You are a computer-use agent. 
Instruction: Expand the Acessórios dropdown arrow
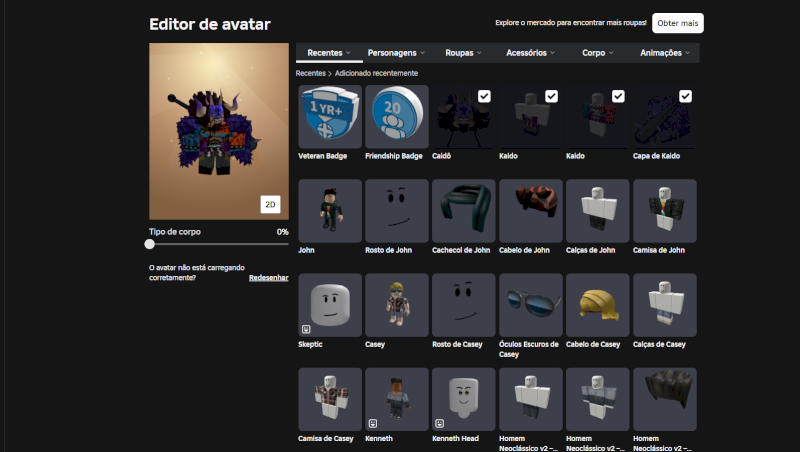tap(553, 53)
